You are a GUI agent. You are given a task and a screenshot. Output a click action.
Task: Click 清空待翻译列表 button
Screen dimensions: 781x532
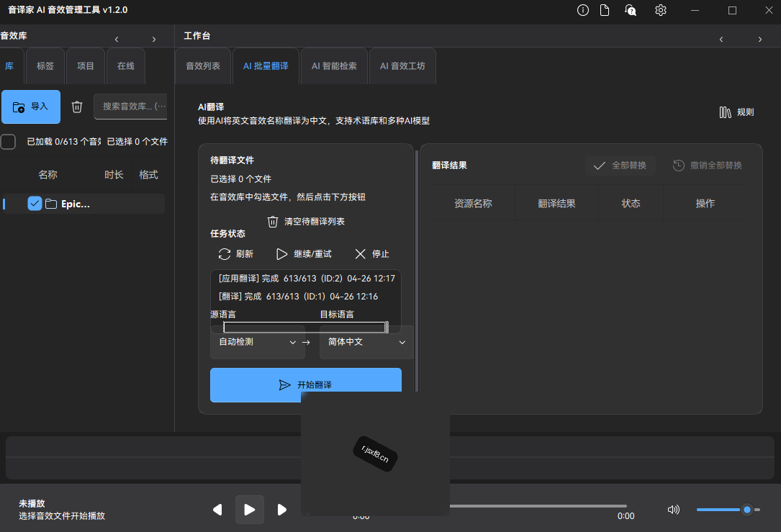click(x=306, y=222)
